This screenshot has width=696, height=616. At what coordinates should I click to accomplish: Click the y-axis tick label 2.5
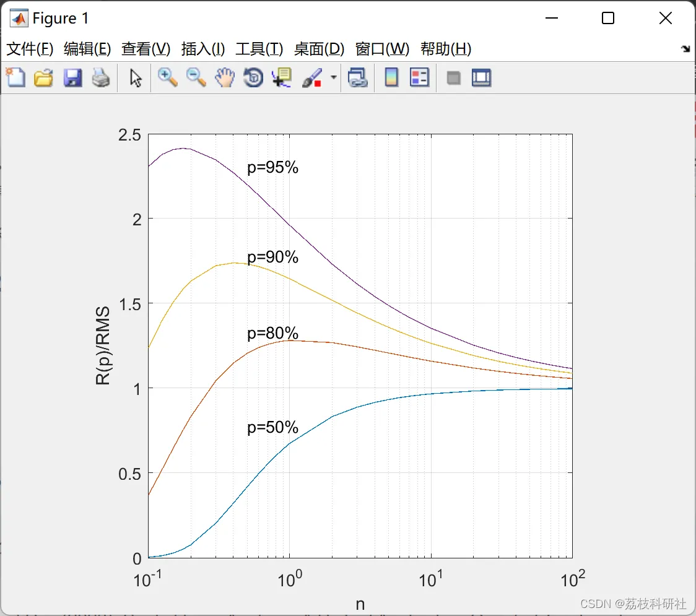pyautogui.click(x=129, y=135)
